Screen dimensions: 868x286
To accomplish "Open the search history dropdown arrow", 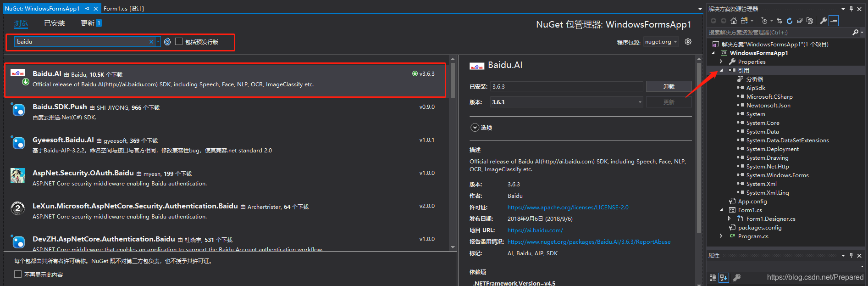I will pyautogui.click(x=158, y=42).
